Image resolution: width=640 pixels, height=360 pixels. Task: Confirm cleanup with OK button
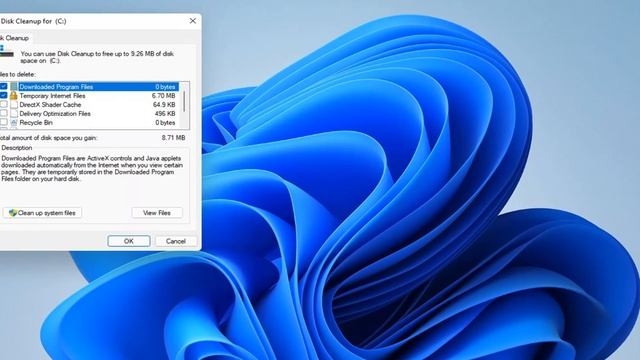pos(129,241)
